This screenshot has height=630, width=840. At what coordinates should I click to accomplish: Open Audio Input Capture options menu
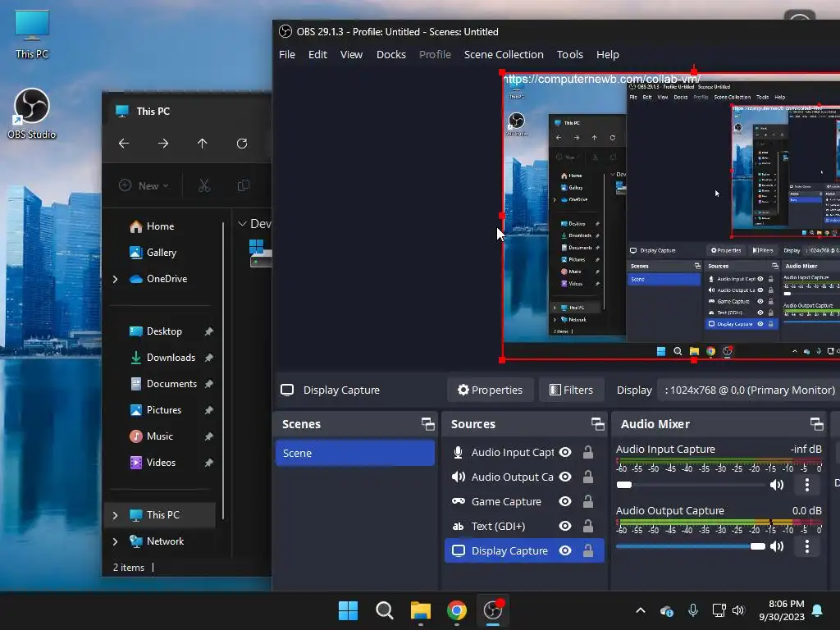pos(807,485)
